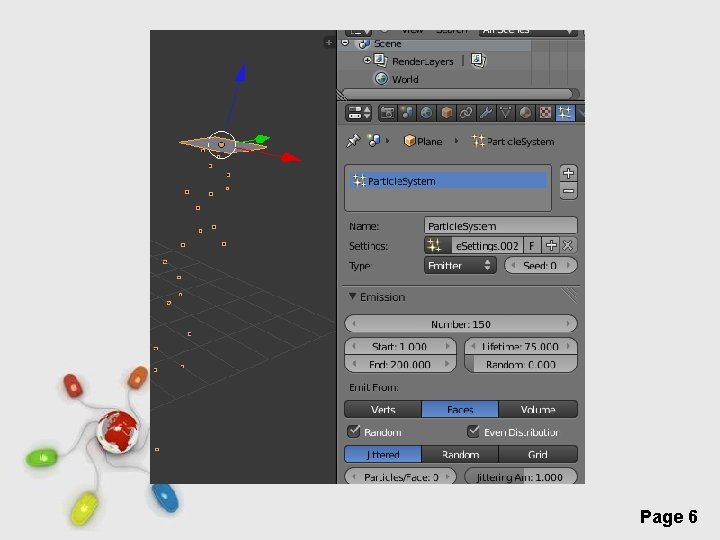Viewport: 720px width, 540px height.
Task: Toggle the Even Distribution checkbox
Action: click(x=473, y=431)
